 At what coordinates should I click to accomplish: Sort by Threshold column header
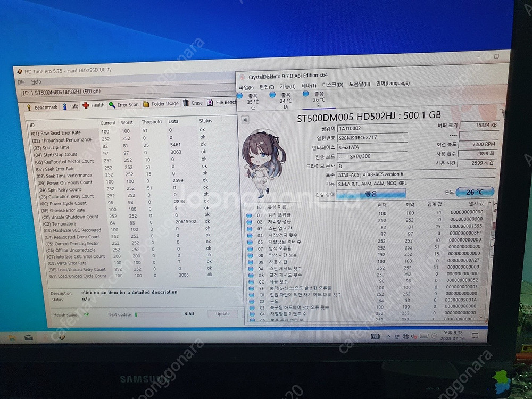(x=152, y=122)
